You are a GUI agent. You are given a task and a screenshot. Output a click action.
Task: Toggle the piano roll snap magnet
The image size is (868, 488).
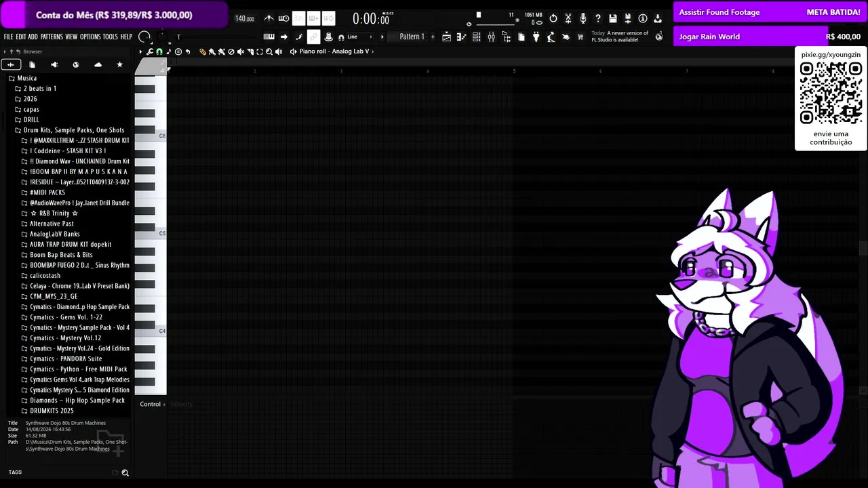159,52
